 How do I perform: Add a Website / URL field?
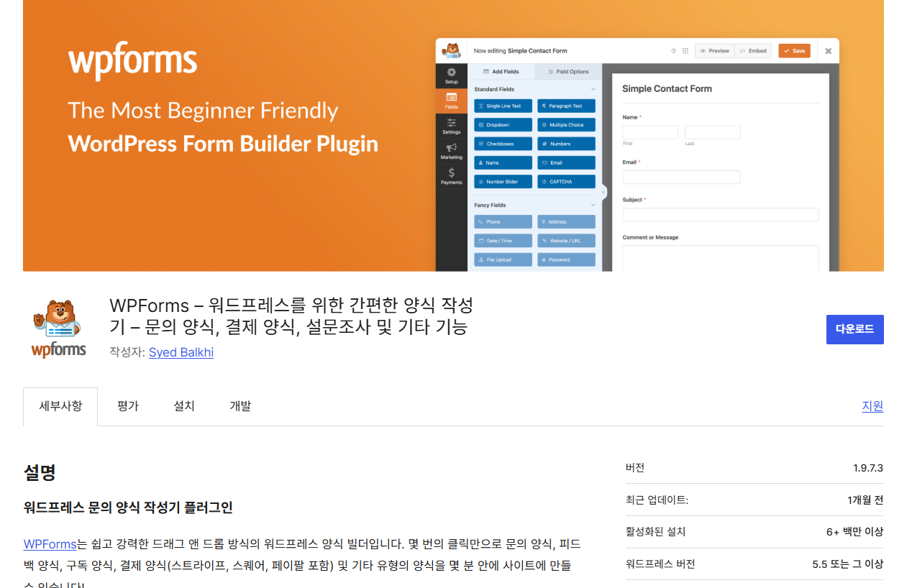pyautogui.click(x=566, y=241)
